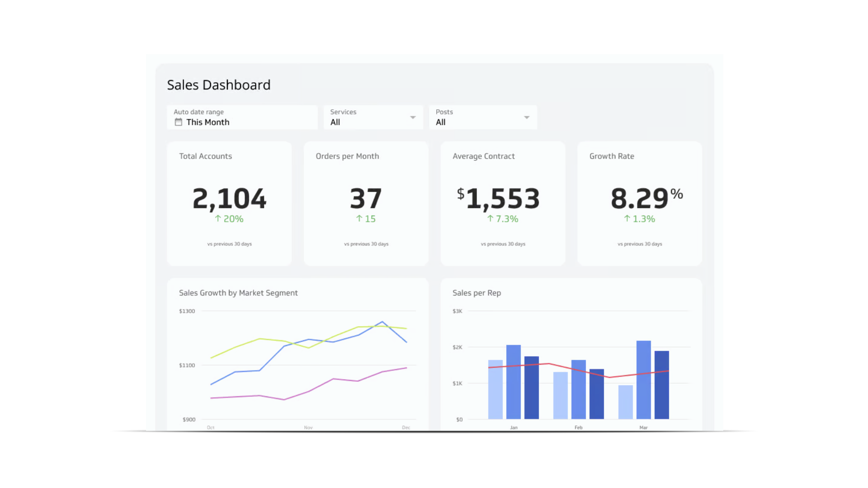
Task: Expand the Posts dropdown arrow
Action: 527,117
